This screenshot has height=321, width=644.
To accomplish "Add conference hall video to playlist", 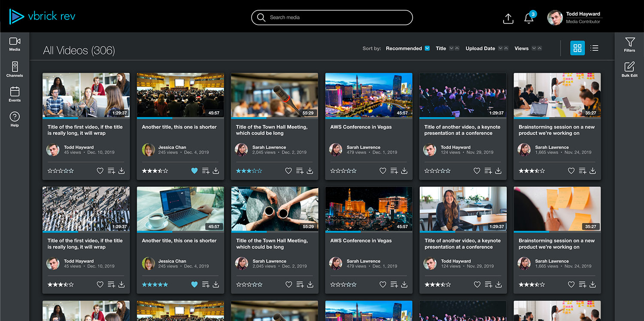I will (206, 171).
